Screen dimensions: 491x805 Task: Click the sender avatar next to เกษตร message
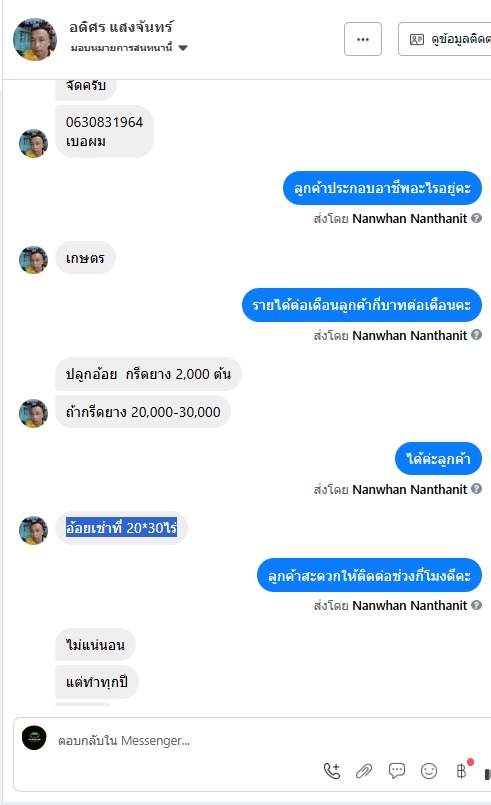(33, 260)
